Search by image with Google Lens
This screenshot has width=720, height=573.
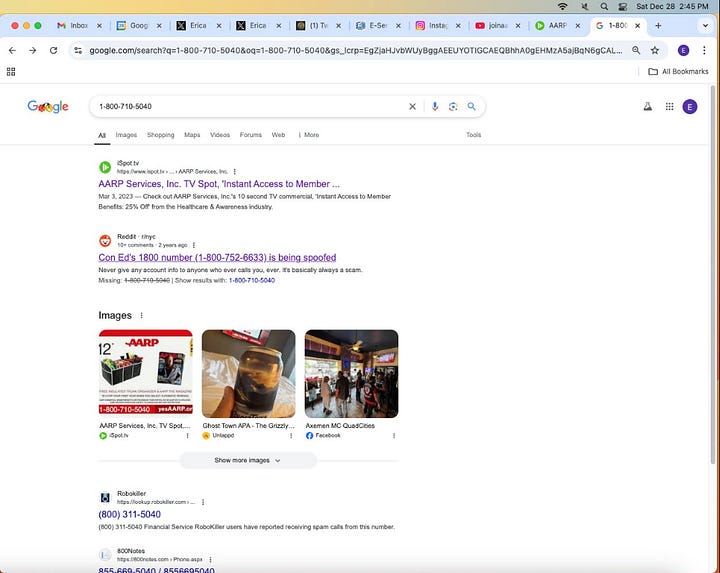453,107
